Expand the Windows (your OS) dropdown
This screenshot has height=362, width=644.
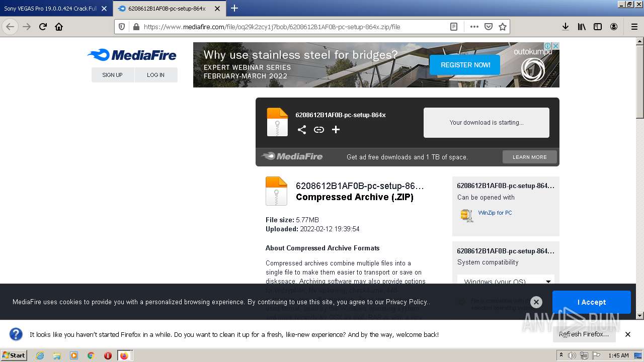point(506,281)
